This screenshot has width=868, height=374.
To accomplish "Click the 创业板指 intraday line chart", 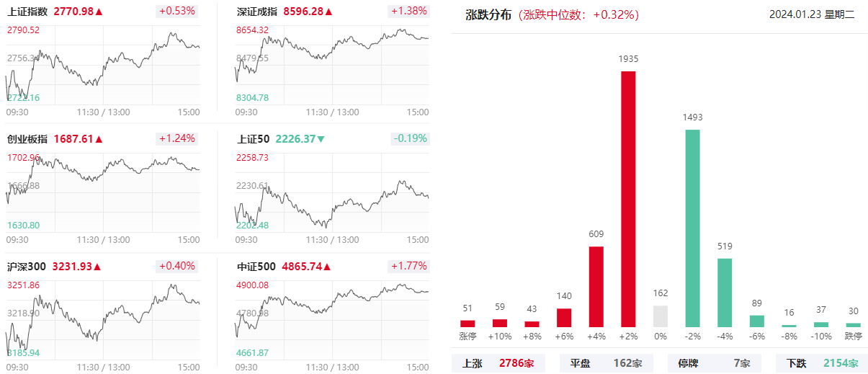I will coord(103,191).
